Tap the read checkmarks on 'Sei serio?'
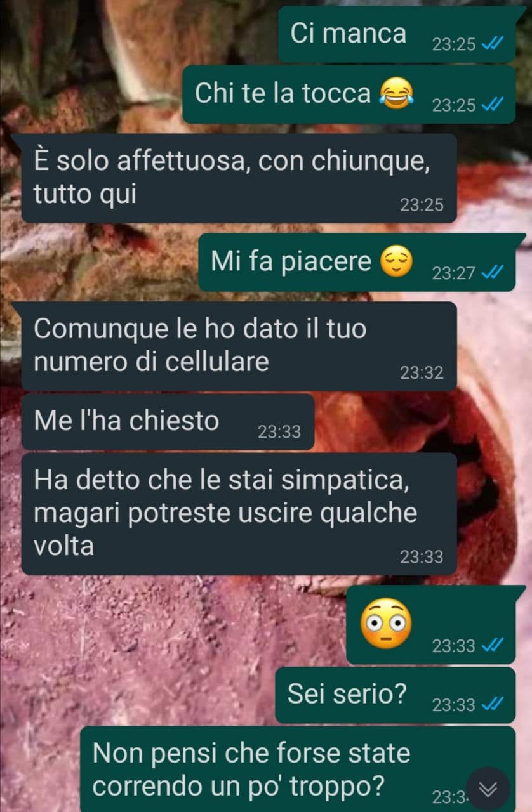This screenshot has height=812, width=532. tap(493, 704)
